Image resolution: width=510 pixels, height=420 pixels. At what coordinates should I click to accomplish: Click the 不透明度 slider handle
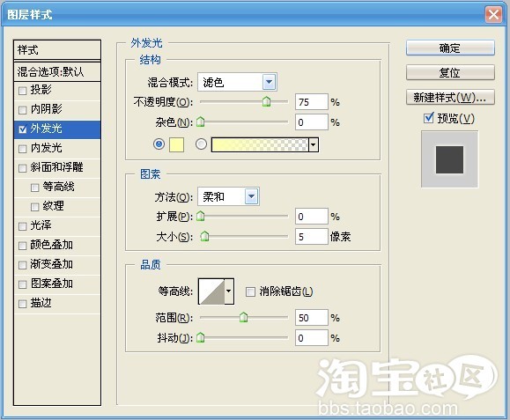pyautogui.click(x=266, y=102)
